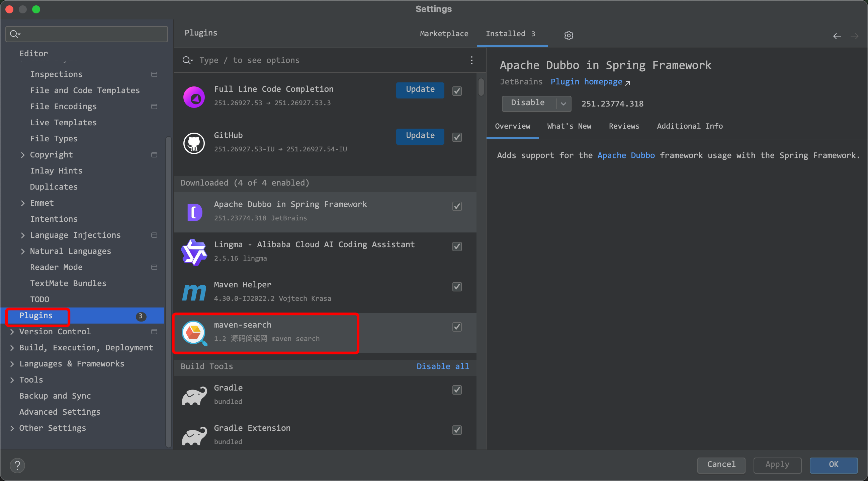Click the Maven Helper plugin icon
Image resolution: width=868 pixels, height=481 pixels.
pyautogui.click(x=194, y=292)
